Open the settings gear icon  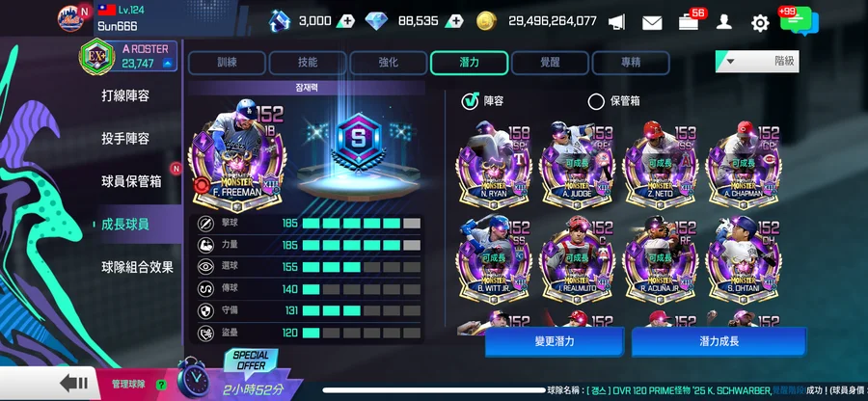[760, 23]
